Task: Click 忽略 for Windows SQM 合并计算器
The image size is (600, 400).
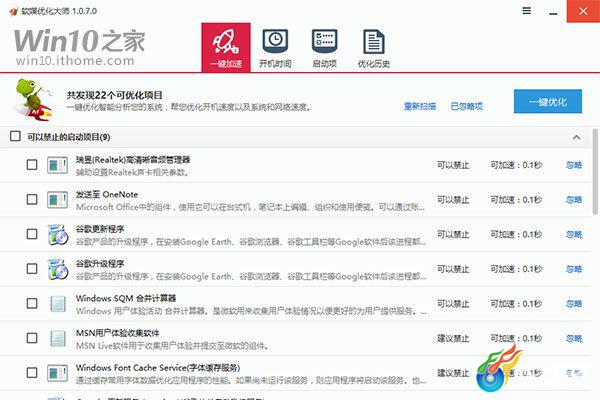Action: click(574, 304)
